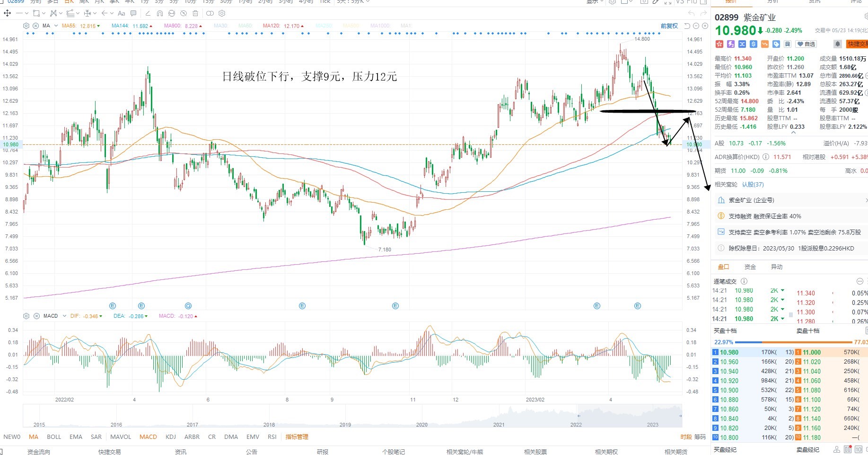Open the 公告 bottom tab
Image resolution: width=868 pixels, height=455 pixels.
[x=251, y=452]
